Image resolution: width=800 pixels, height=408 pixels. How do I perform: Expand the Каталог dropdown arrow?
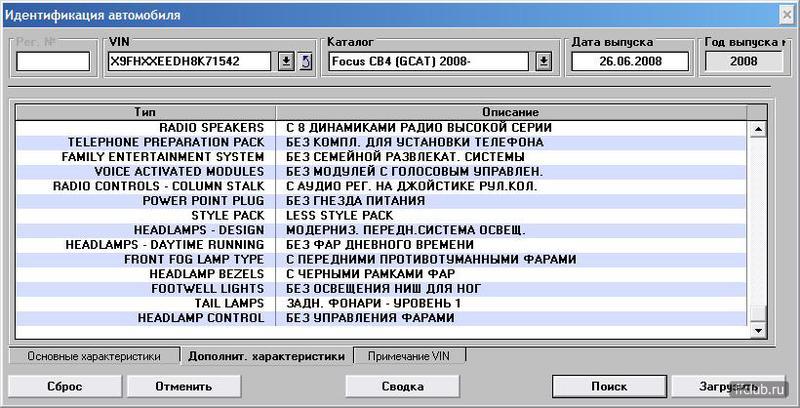point(544,62)
